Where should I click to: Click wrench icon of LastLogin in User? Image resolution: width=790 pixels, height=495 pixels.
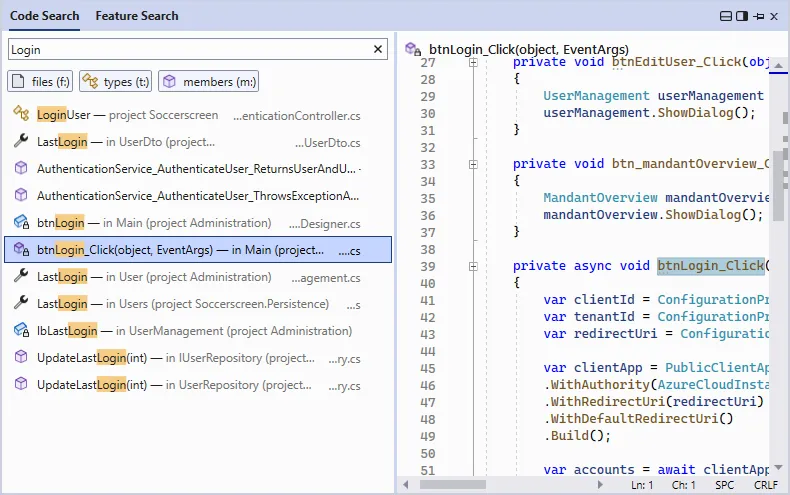21,276
